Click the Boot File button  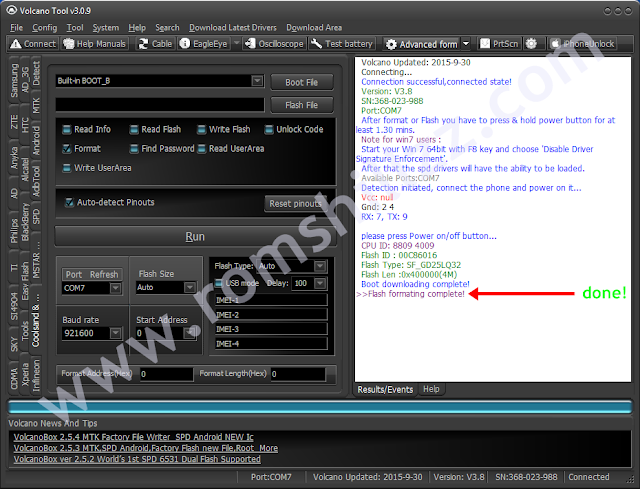click(x=302, y=82)
